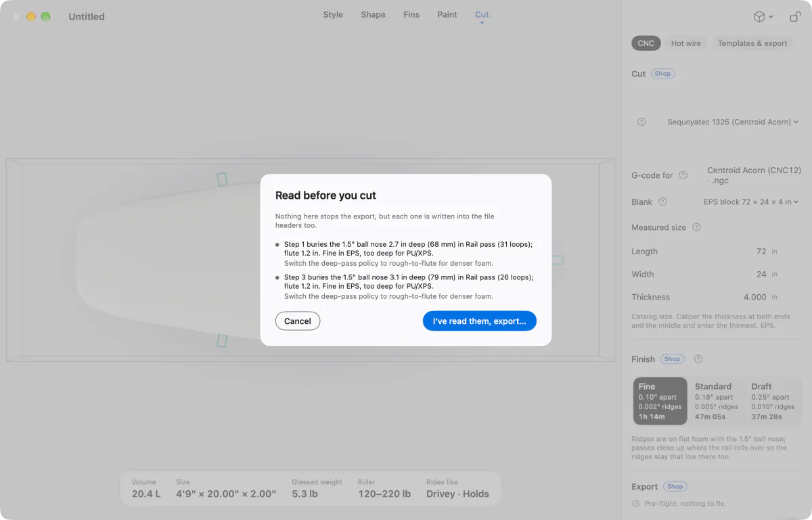
Task: Open help icon beside Finish heading
Action: (698, 359)
